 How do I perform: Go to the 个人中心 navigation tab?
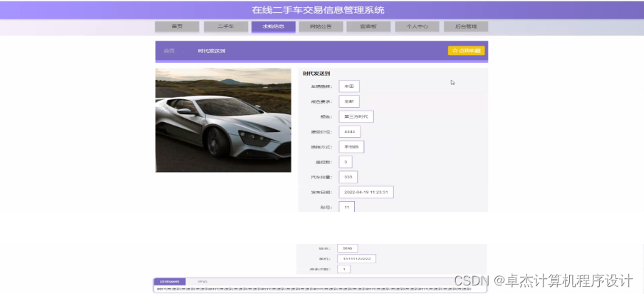pyautogui.click(x=417, y=26)
